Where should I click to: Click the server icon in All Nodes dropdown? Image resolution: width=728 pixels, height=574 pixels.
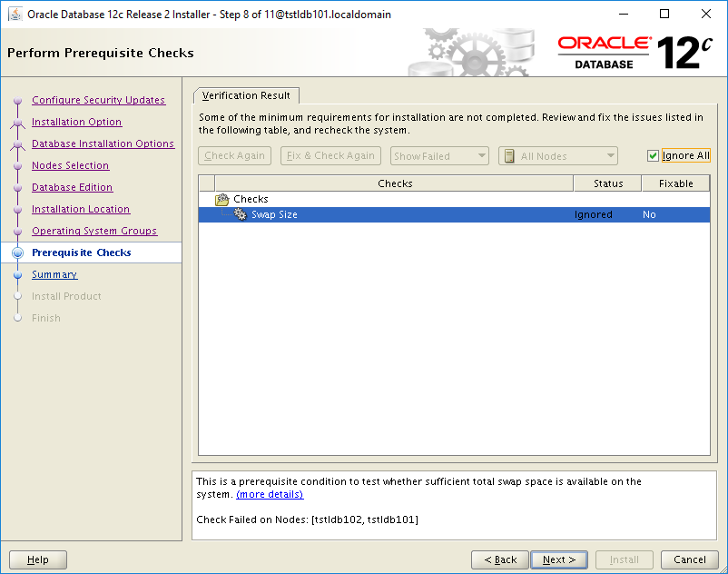click(509, 156)
